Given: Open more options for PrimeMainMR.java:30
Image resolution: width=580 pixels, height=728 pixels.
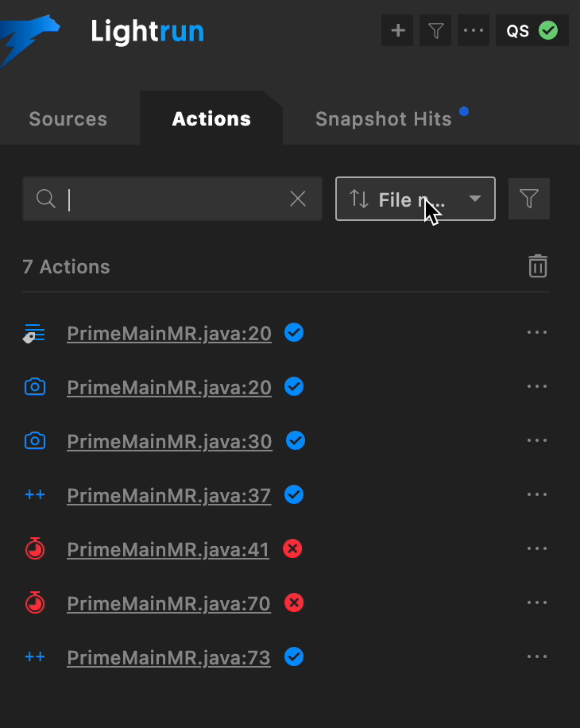Looking at the screenshot, I should [x=537, y=441].
